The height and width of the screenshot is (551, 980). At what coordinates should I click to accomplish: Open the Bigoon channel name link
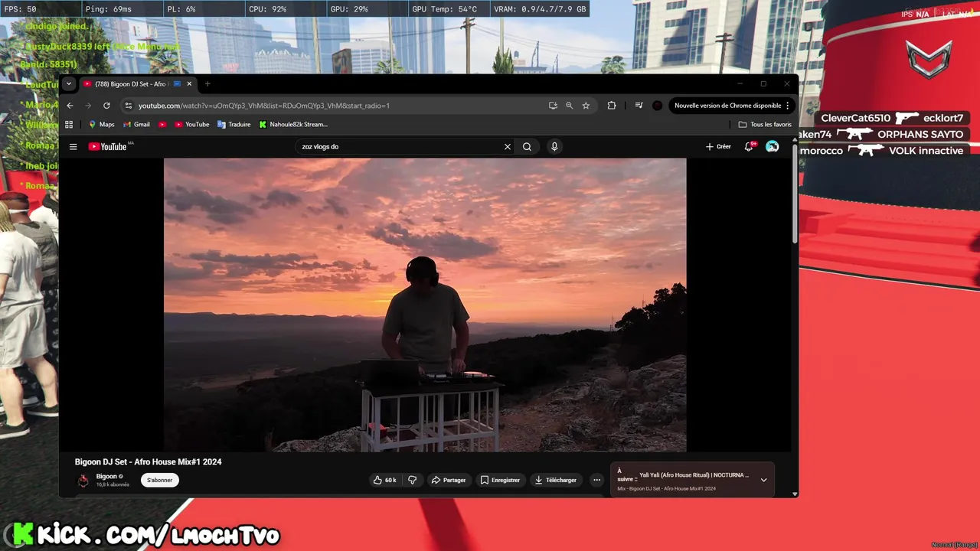106,476
